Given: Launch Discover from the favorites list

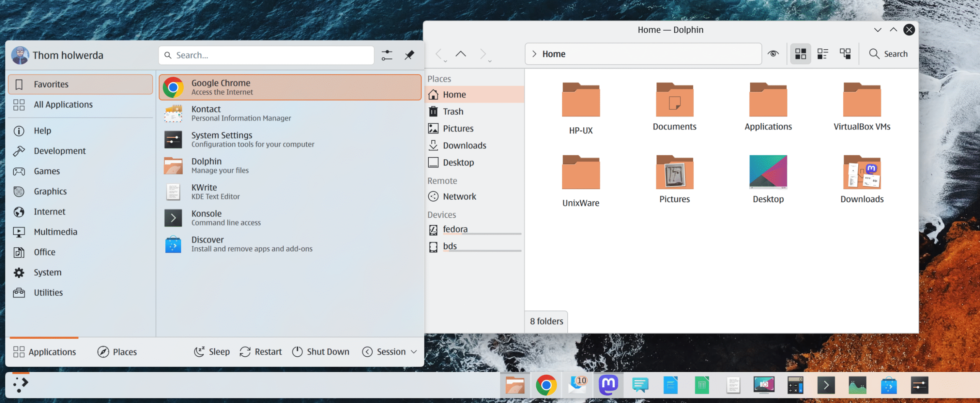Looking at the screenshot, I should (207, 244).
